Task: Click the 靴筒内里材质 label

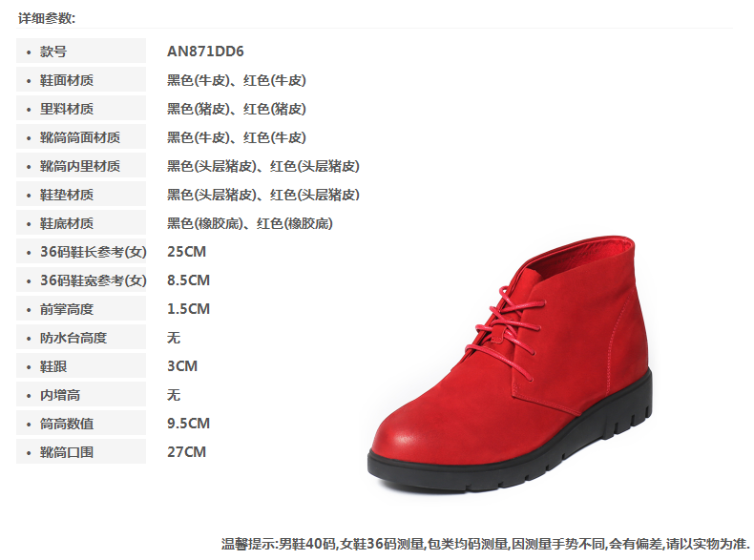Action: 81,165
